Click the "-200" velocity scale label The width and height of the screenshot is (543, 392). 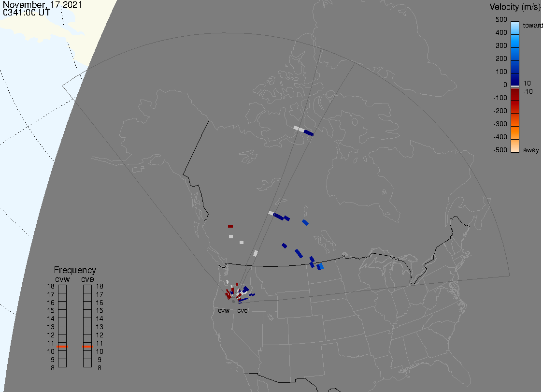(x=500, y=111)
